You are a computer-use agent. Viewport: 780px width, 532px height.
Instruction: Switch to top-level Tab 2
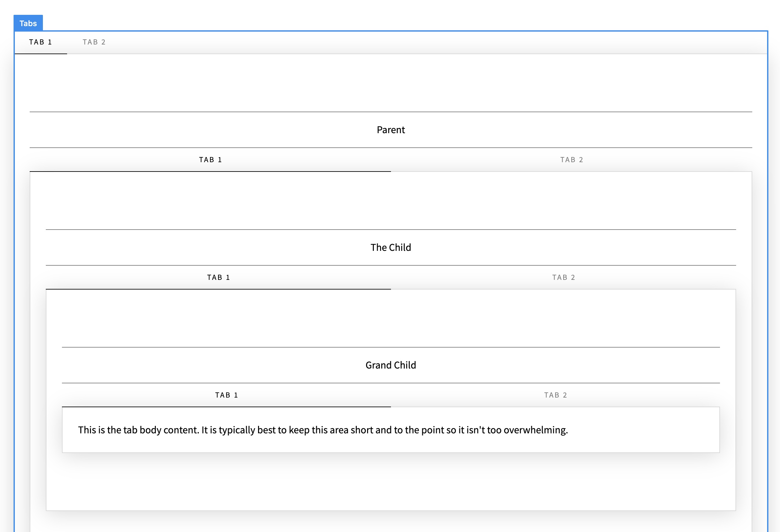tap(94, 42)
